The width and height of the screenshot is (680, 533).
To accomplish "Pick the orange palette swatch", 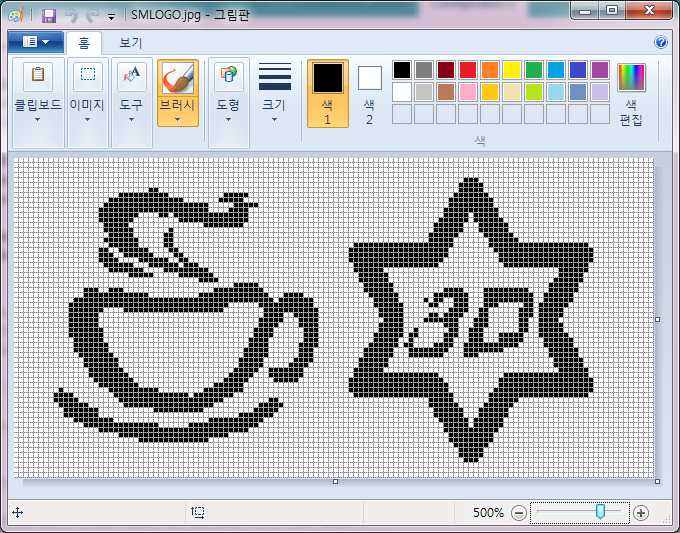I will click(490, 70).
